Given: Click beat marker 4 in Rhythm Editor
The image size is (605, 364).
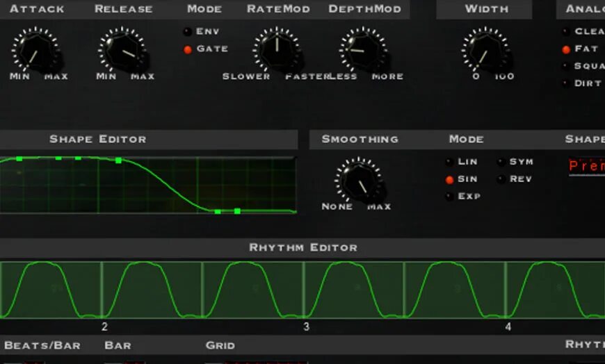Looking at the screenshot, I should point(508,326).
